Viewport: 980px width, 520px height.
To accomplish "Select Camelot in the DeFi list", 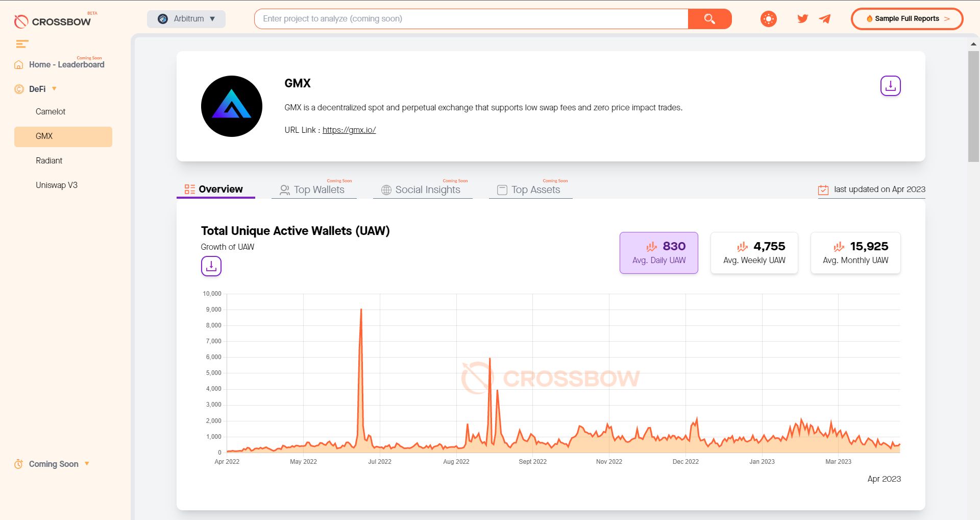I will click(51, 111).
